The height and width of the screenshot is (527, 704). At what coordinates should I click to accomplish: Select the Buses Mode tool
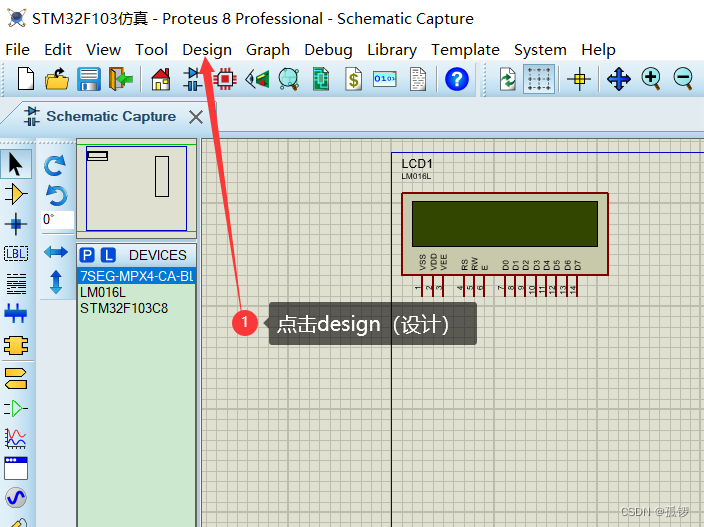pos(16,313)
